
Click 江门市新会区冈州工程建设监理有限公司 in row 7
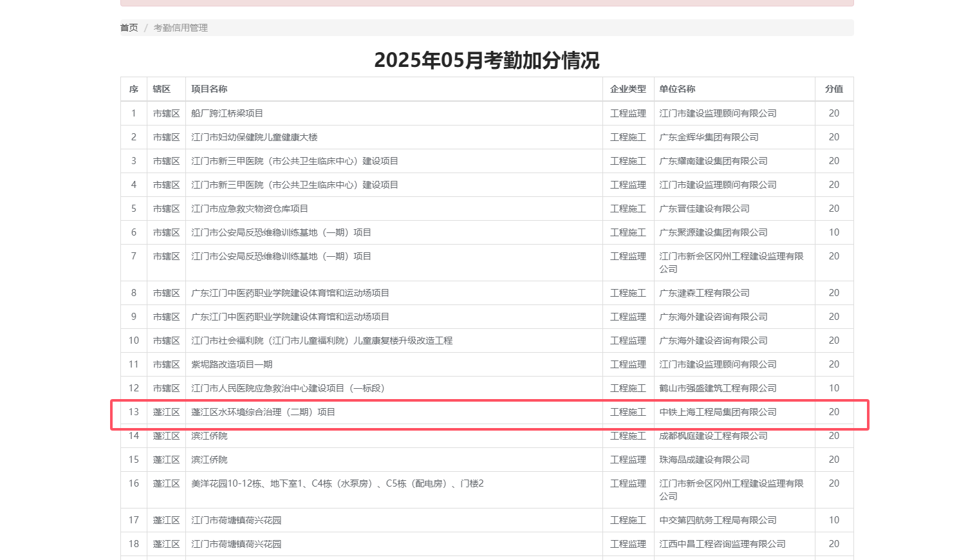pyautogui.click(x=731, y=263)
